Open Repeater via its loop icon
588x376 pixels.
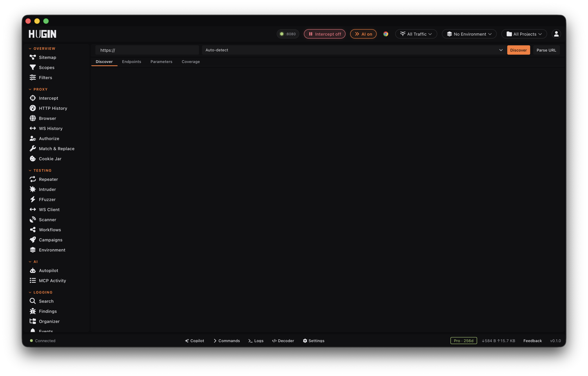(33, 179)
